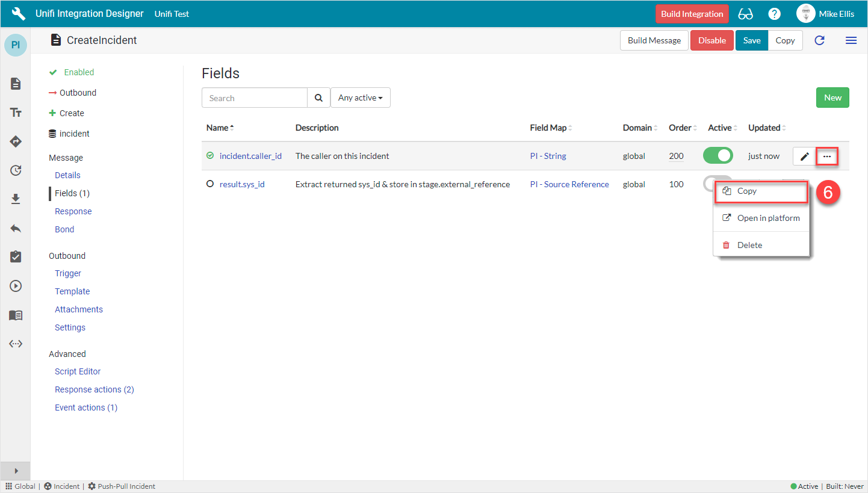Open the Any active filter dropdown
Viewport: 868px width, 493px height.
[360, 98]
